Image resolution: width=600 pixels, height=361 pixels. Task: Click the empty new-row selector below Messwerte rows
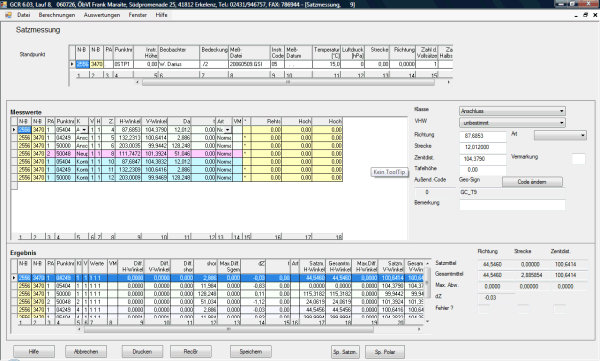[14, 186]
